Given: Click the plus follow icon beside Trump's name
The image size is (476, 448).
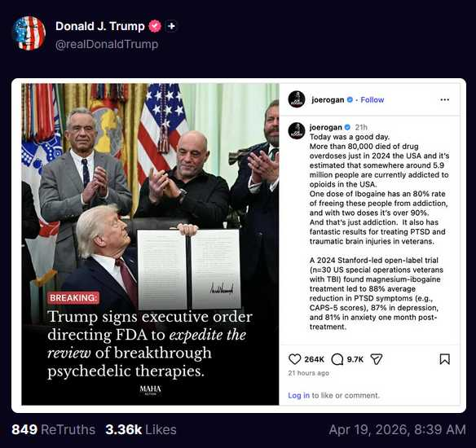Looking at the screenshot, I should pos(171,26).
